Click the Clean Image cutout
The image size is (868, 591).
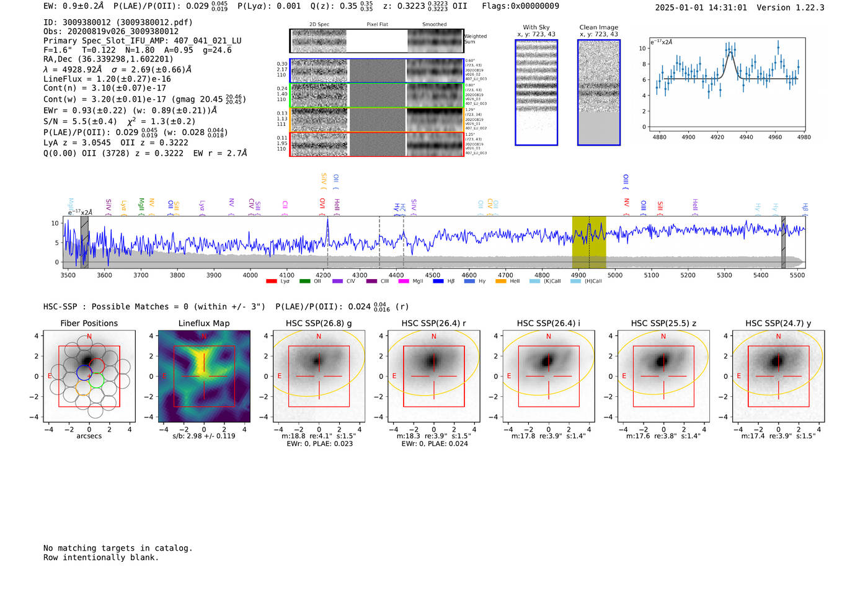599,92
